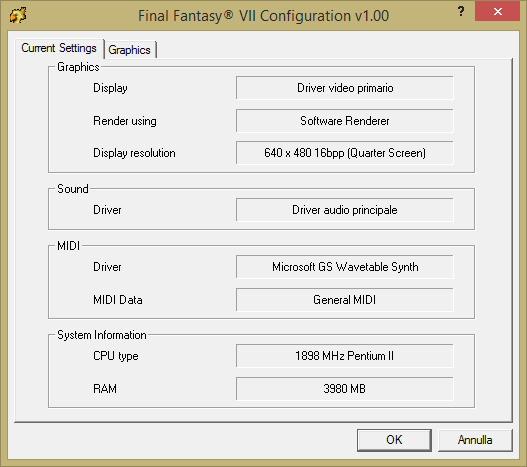
Task: Select the Current Settings tab
Action: [x=59, y=48]
